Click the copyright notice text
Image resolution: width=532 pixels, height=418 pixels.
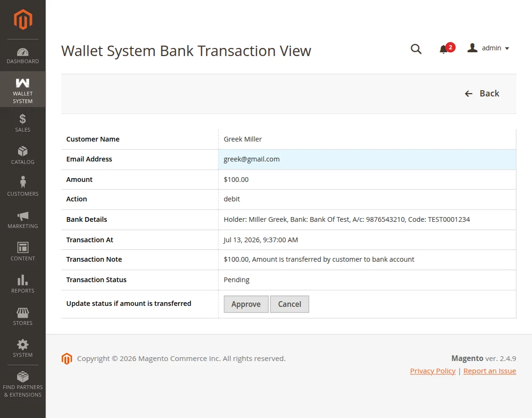tap(181, 359)
